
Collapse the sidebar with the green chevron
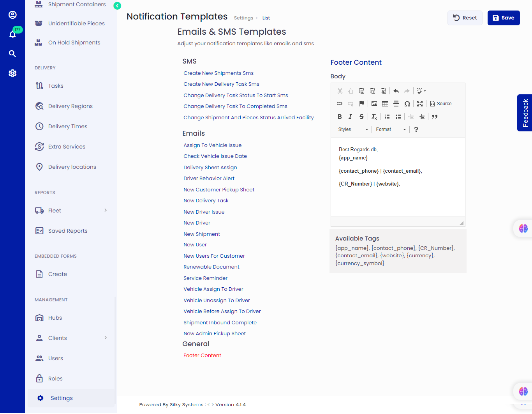pos(117,6)
